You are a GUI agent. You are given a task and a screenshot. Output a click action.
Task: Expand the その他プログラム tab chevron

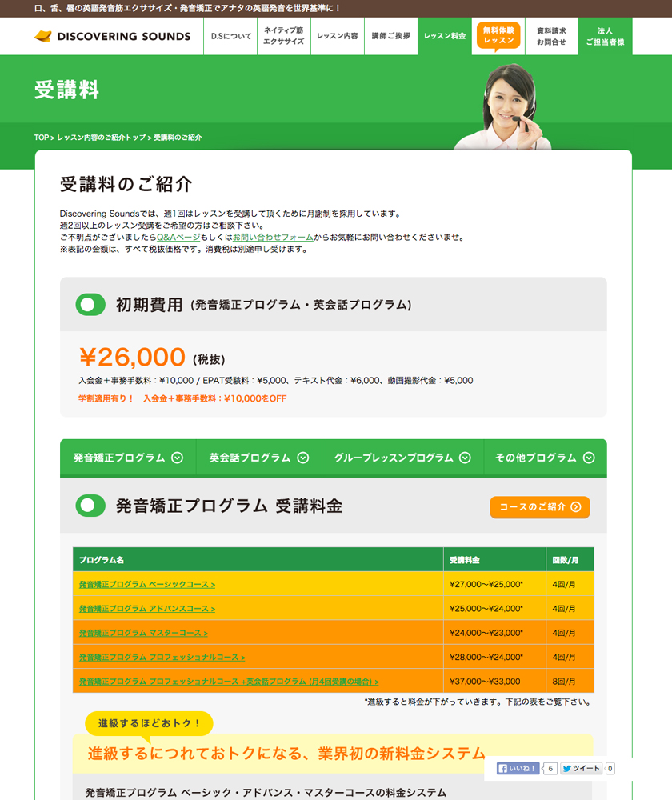(589, 458)
